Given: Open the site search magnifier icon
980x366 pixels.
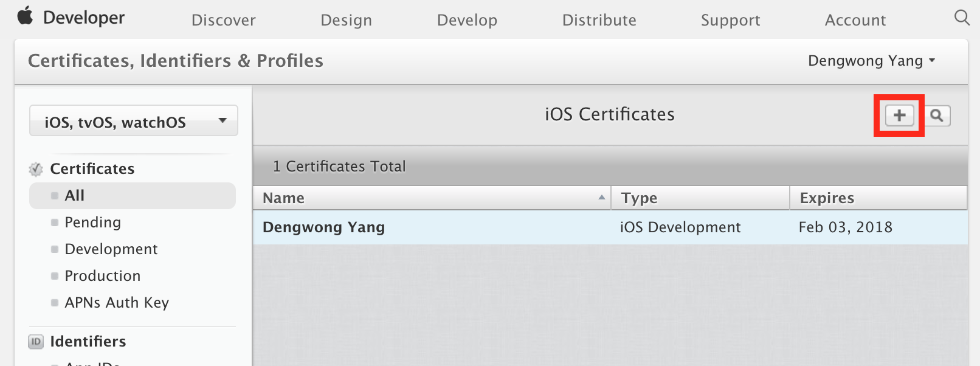Looking at the screenshot, I should tap(962, 18).
